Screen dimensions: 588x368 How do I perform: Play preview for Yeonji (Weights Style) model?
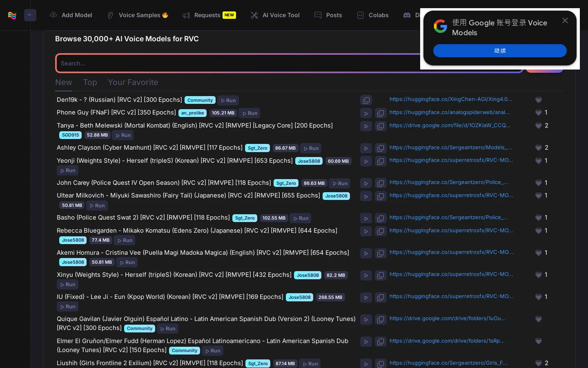(x=366, y=162)
